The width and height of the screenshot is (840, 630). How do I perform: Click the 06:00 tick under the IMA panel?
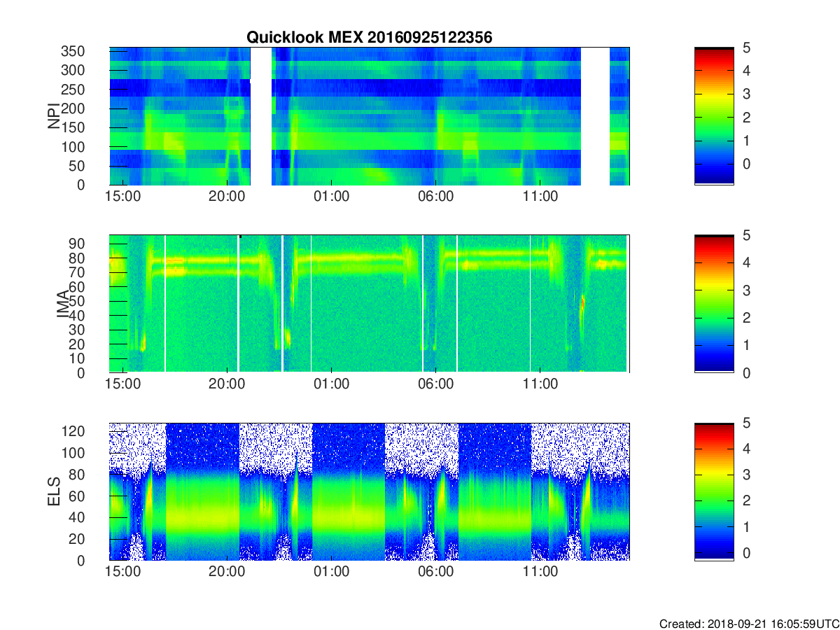click(435, 384)
